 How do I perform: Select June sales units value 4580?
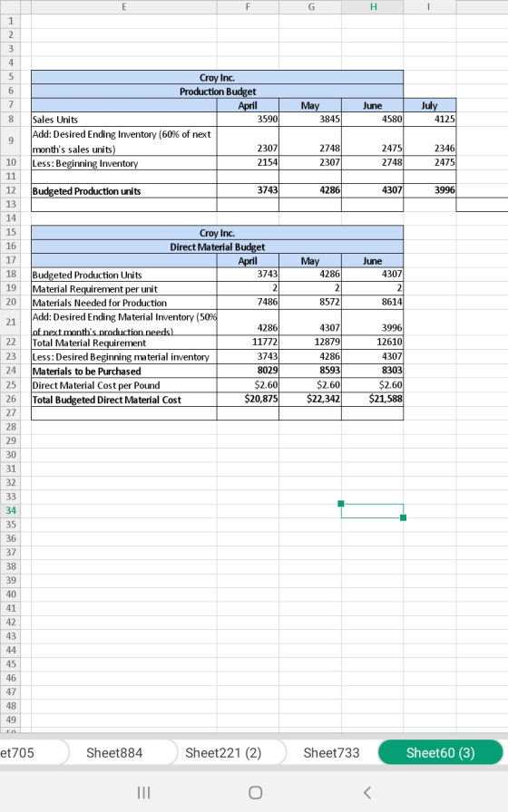[373, 119]
